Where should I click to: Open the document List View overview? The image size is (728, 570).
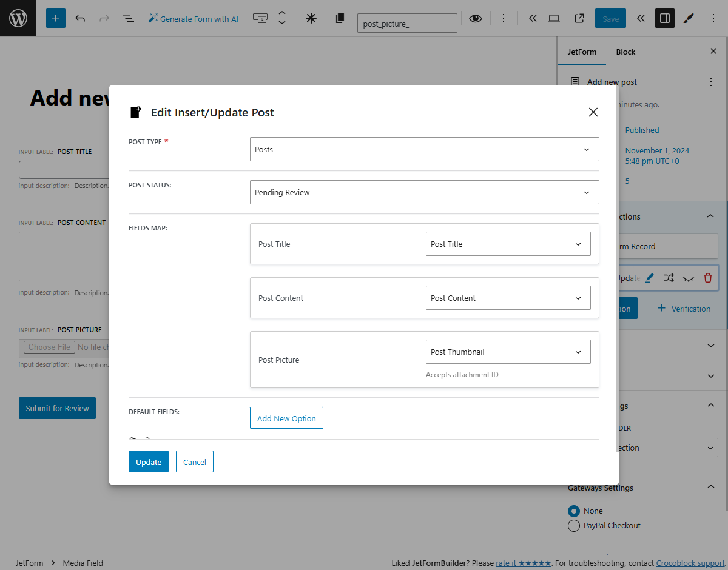click(129, 19)
